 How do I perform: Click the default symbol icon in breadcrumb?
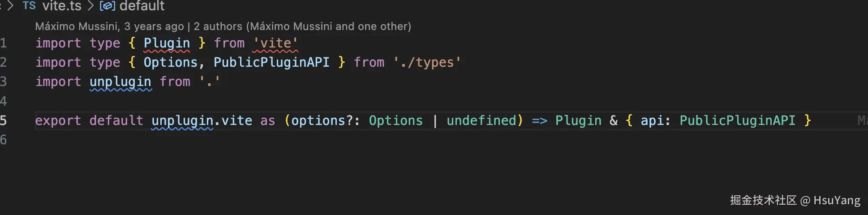pyautogui.click(x=107, y=6)
